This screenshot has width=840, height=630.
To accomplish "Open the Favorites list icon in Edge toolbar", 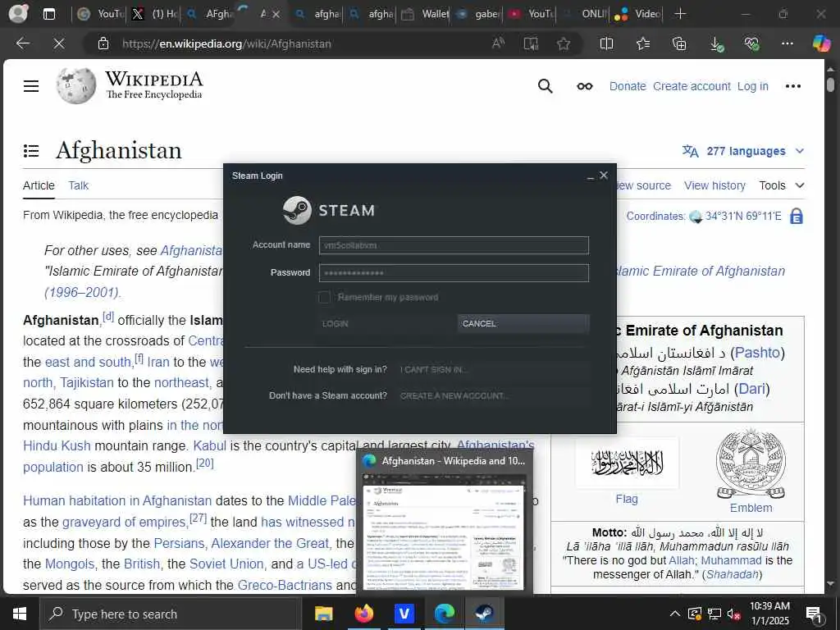I will click(643, 43).
